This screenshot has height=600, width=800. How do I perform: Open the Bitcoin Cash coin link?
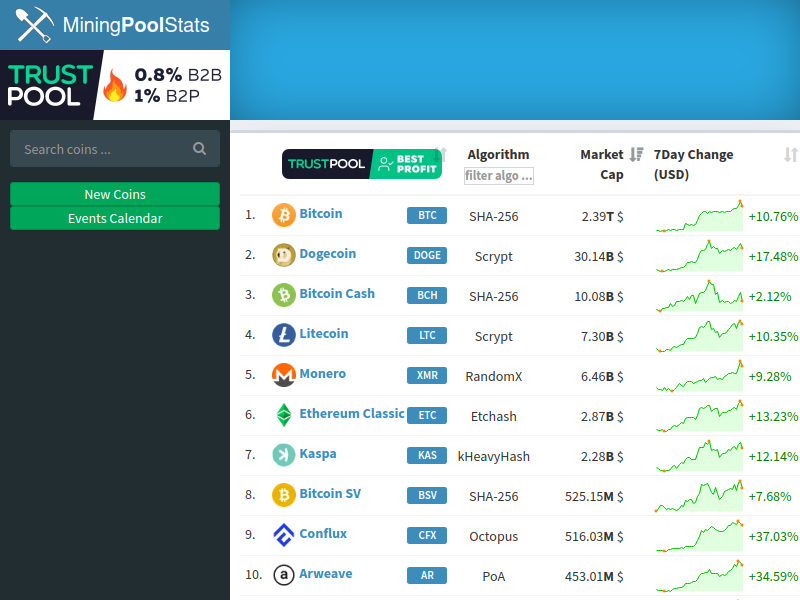click(337, 293)
